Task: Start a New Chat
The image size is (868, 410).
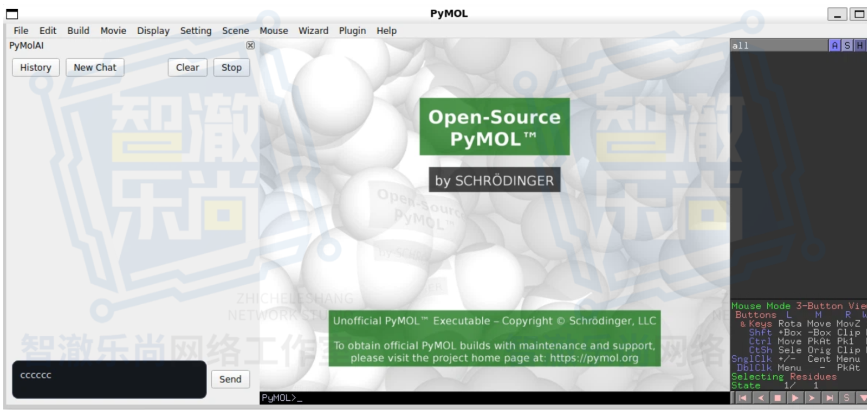Action: (x=95, y=68)
